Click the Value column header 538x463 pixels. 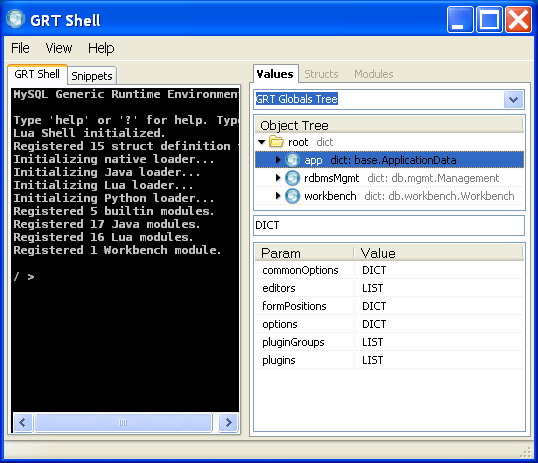pyautogui.click(x=439, y=253)
